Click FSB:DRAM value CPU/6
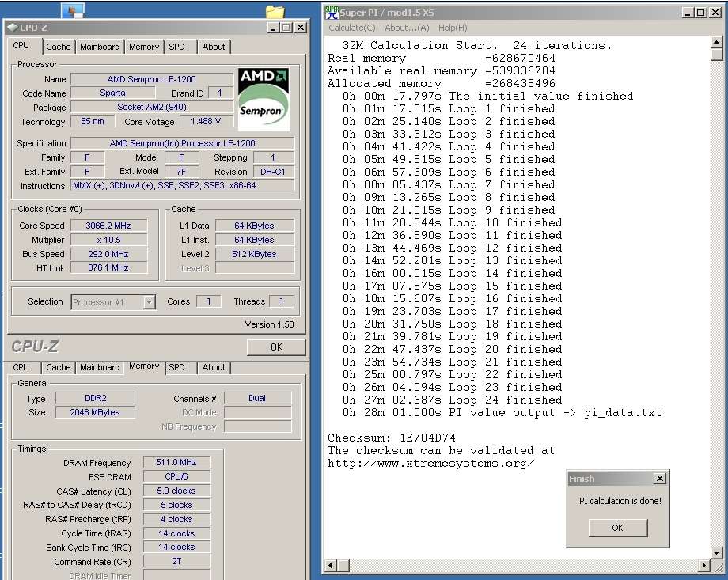The height and width of the screenshot is (580, 728). [x=176, y=476]
